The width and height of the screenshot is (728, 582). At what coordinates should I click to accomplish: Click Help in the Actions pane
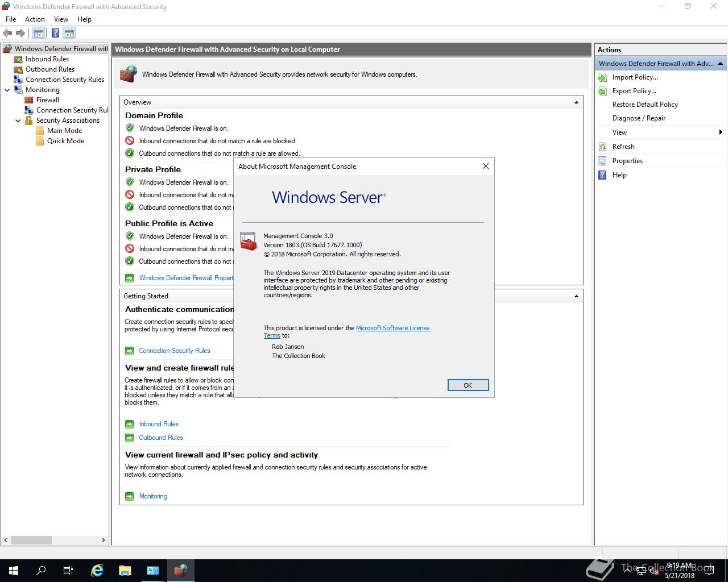[619, 175]
